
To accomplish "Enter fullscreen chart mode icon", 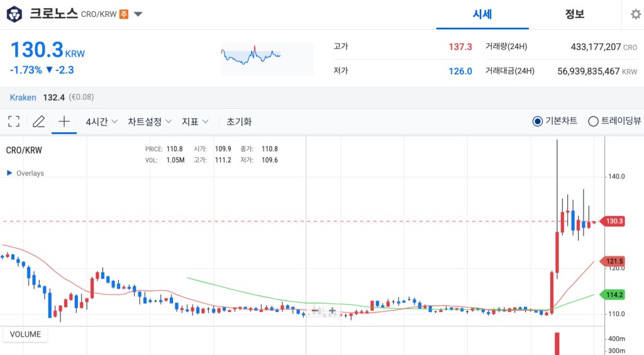I will (x=14, y=121).
